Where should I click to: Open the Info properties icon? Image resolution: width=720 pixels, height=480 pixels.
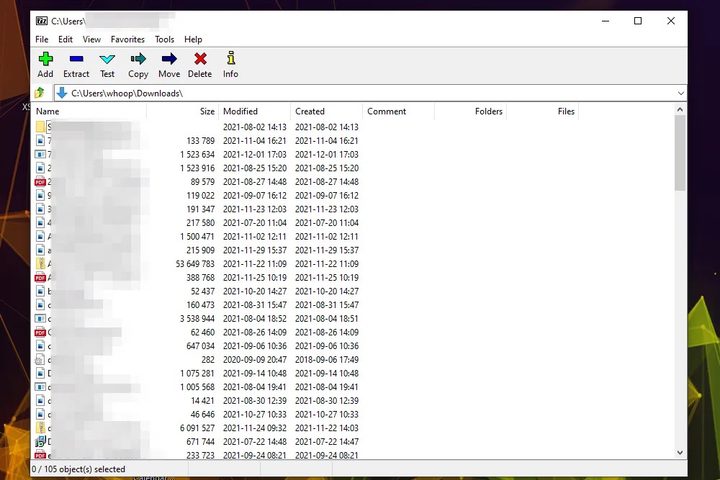(x=230, y=60)
